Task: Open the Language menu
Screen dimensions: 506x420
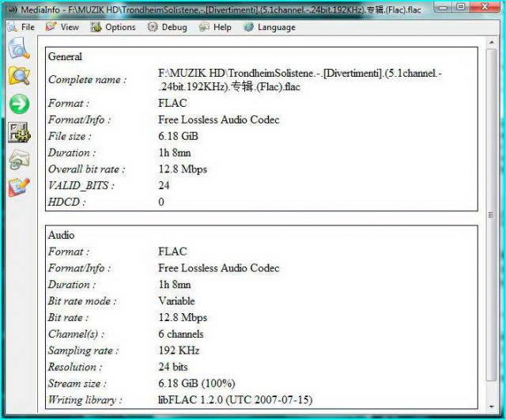Action: (270, 27)
